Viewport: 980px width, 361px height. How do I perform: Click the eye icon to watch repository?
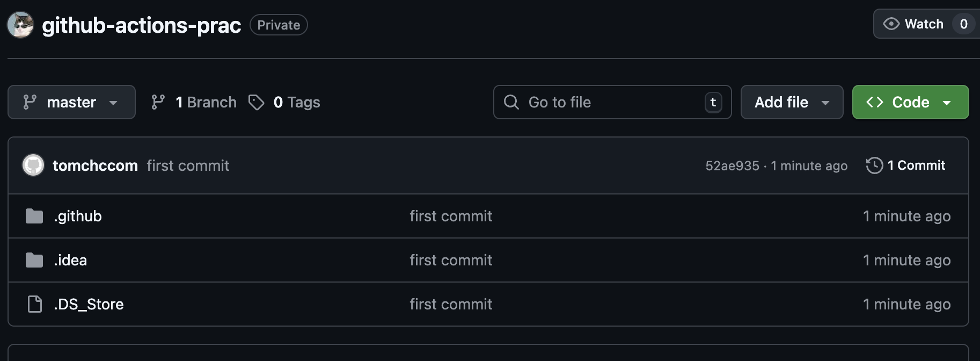click(891, 24)
